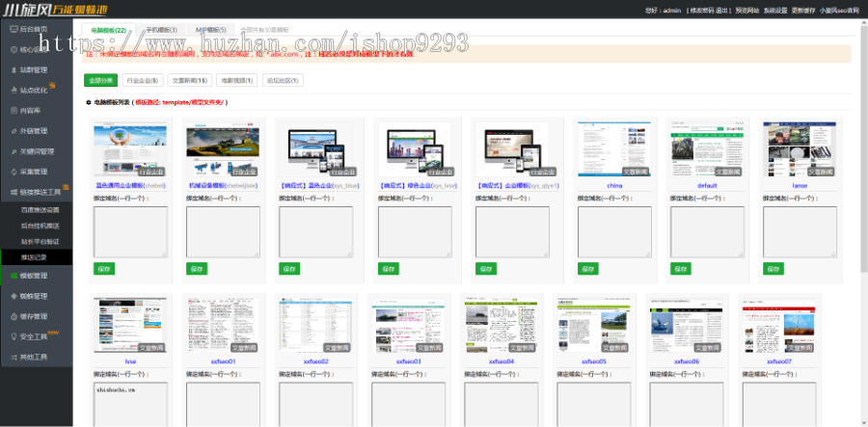Click 退出 logout link in top bar
868x427 pixels.
click(x=722, y=10)
